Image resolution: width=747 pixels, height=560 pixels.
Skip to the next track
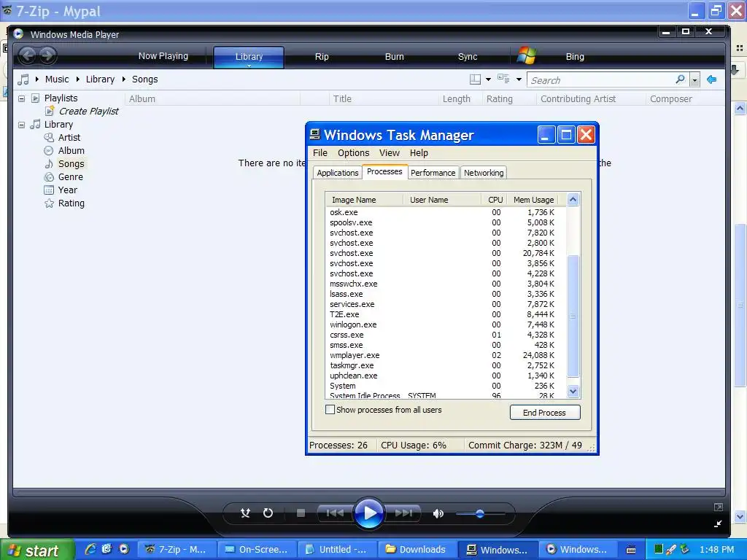(404, 513)
